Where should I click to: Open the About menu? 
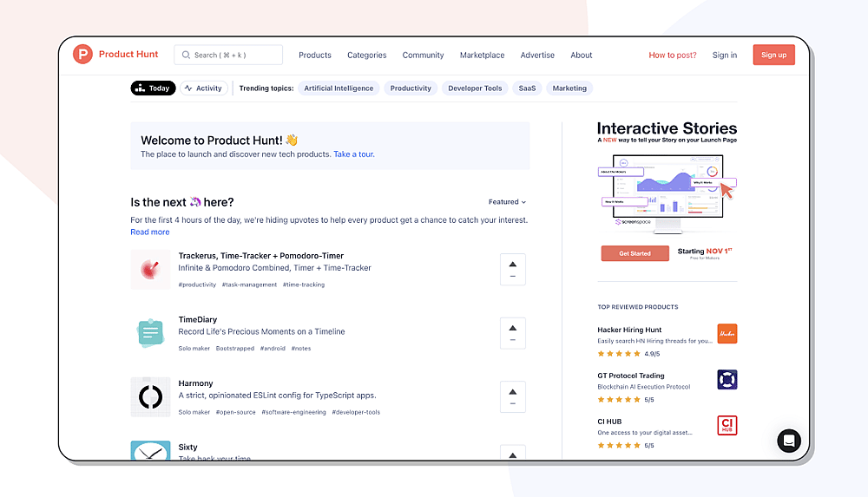click(582, 55)
